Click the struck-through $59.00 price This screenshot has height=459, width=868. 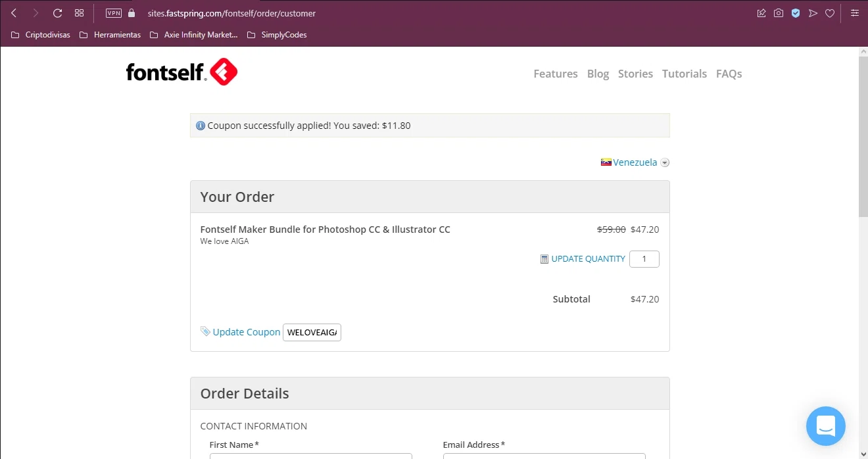pos(611,229)
